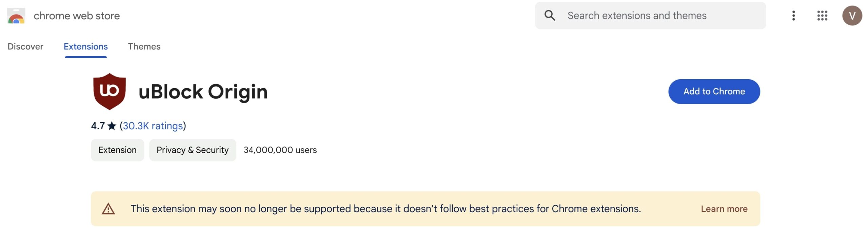Click the 34,000,000 users text
The height and width of the screenshot is (243, 868).
click(x=280, y=150)
